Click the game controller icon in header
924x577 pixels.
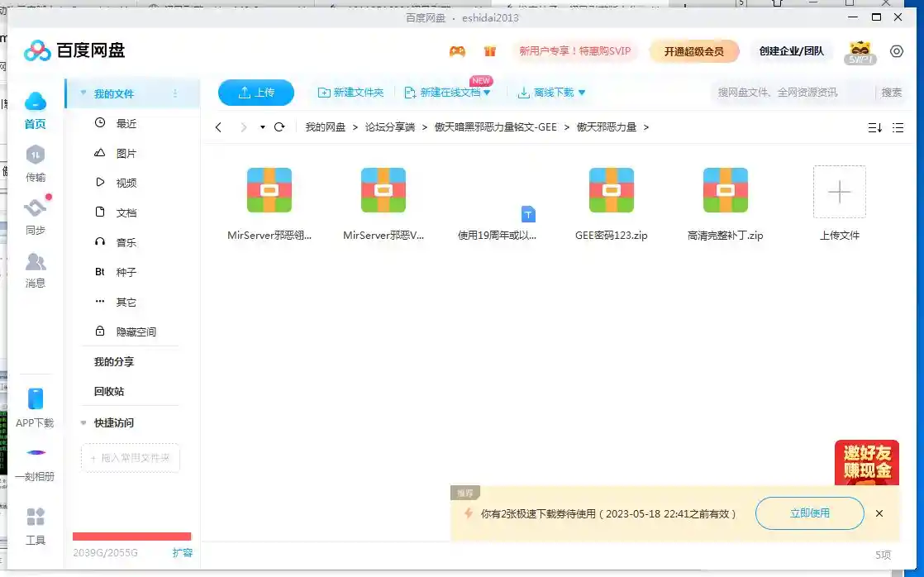457,51
